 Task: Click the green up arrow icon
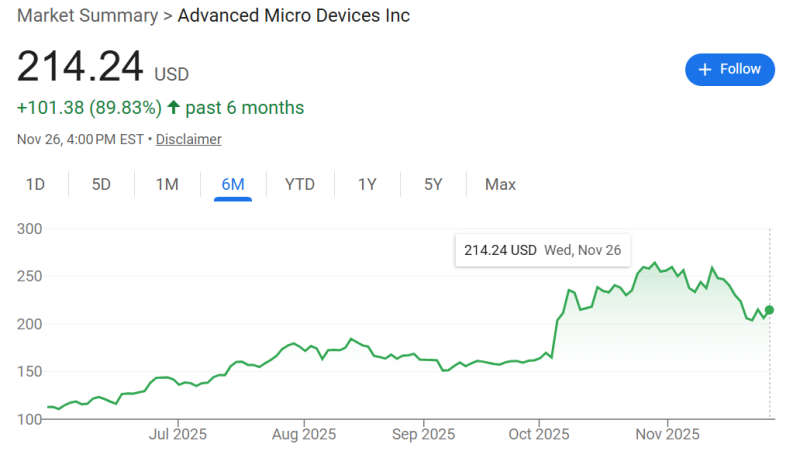pyautogui.click(x=174, y=107)
